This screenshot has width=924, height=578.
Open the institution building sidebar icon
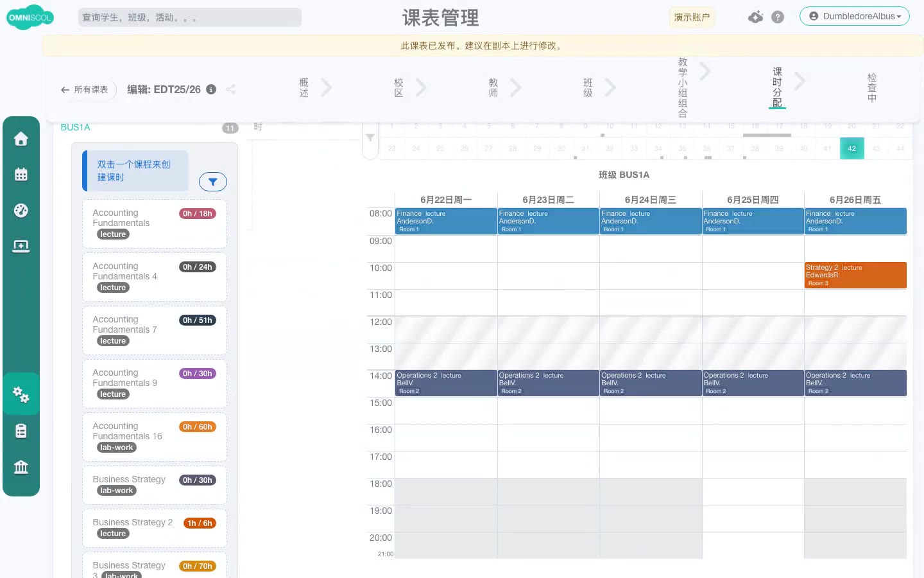(x=21, y=467)
